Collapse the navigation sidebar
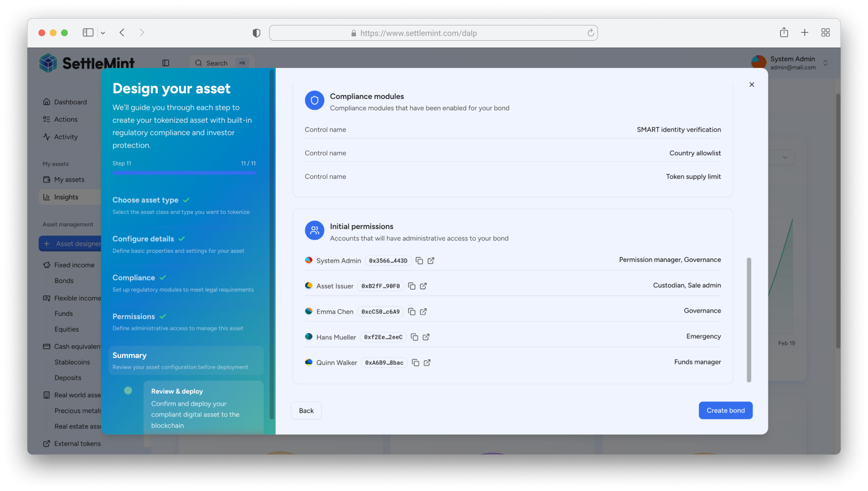Viewport: 868px width, 491px height. (166, 63)
